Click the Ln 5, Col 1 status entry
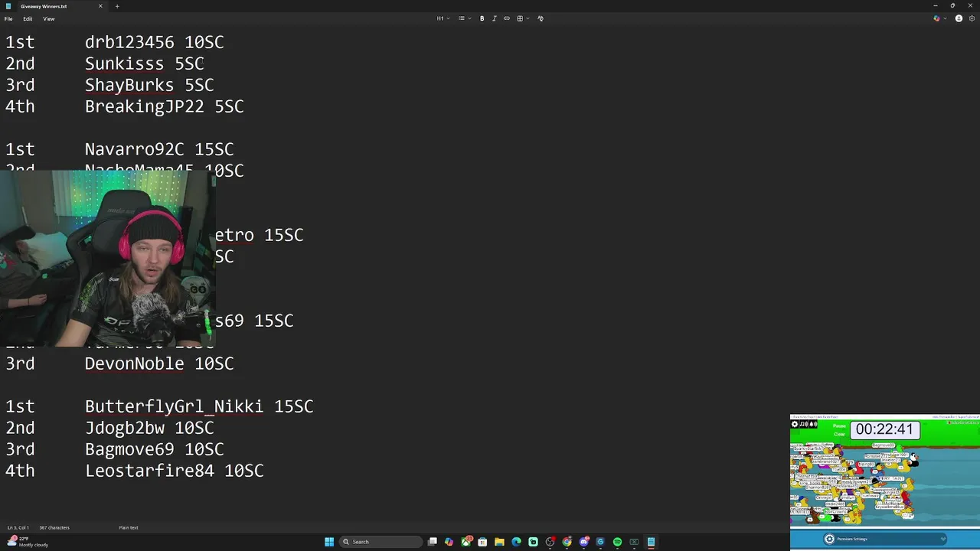Viewport: 980px width, 551px height. tap(18, 527)
